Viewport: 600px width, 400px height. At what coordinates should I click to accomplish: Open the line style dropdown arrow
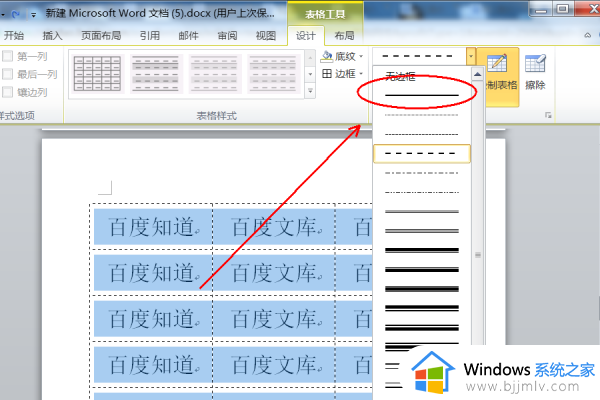pyautogui.click(x=471, y=56)
